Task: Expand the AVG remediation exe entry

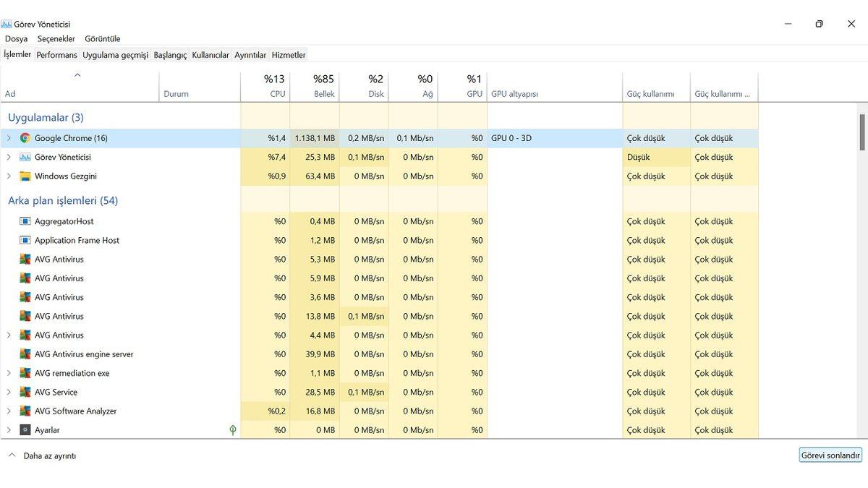Action: [x=8, y=373]
